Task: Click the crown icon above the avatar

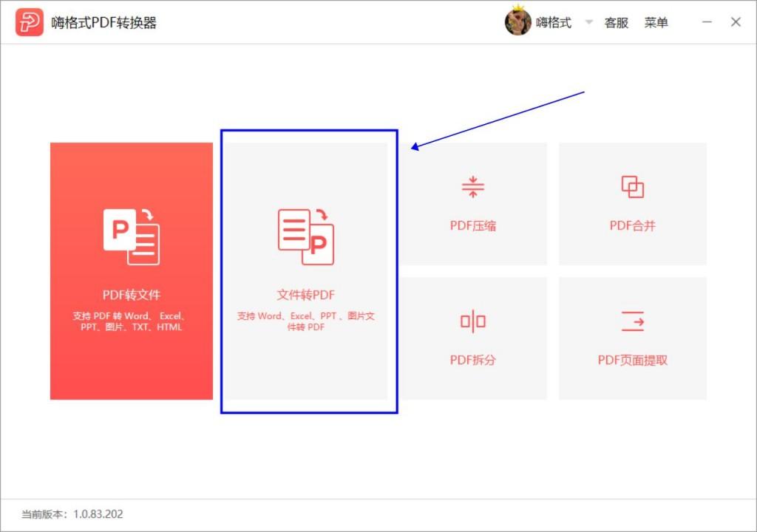Action: click(520, 7)
